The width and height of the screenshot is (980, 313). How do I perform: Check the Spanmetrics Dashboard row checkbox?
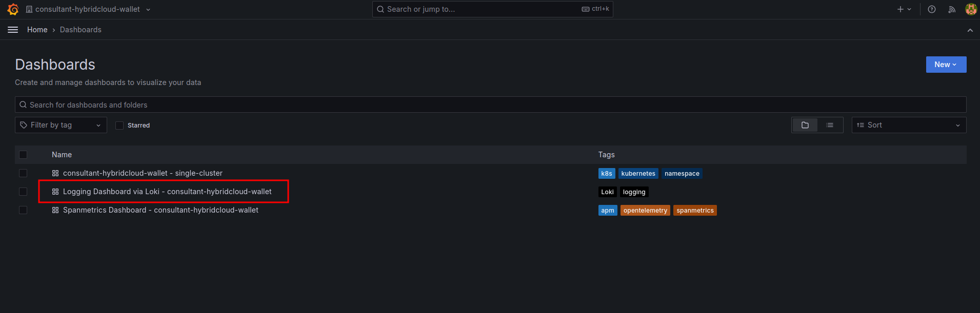coord(23,210)
